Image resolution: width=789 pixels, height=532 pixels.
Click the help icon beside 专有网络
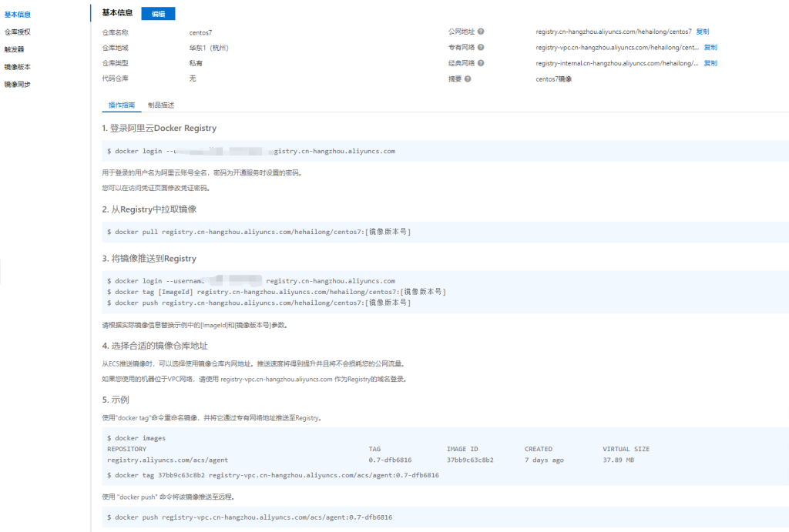481,48
